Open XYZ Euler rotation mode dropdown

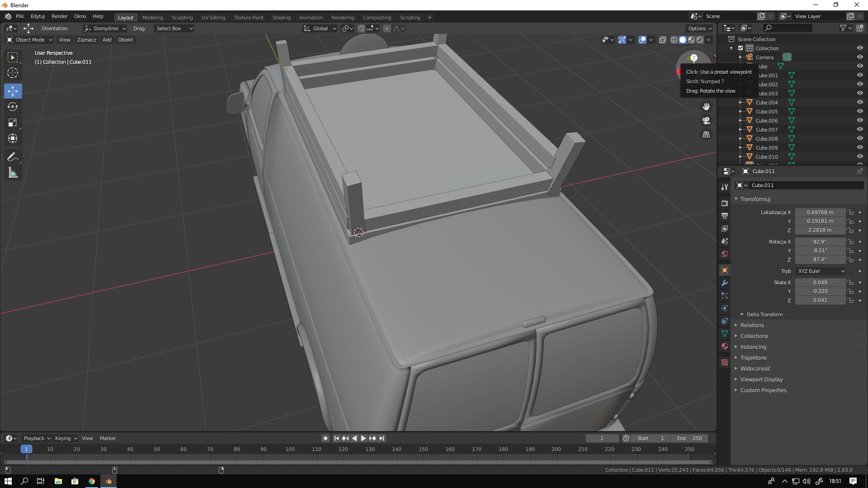[821, 271]
